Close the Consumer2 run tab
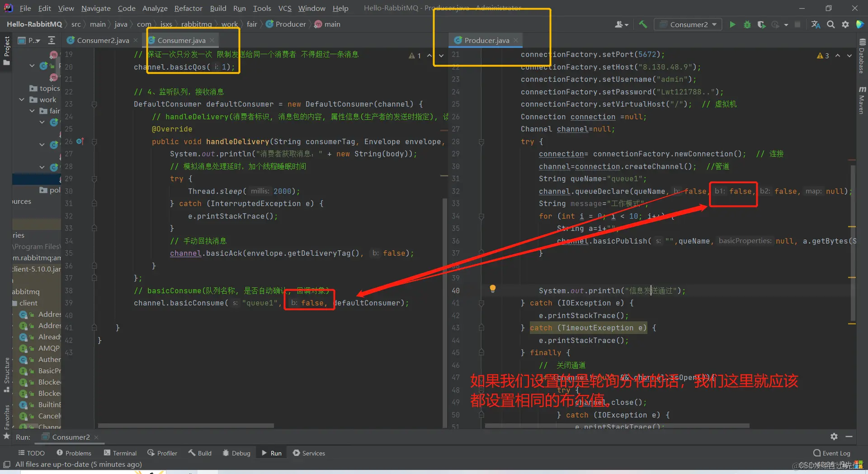Viewport: 868px width, 474px height. tap(96, 437)
